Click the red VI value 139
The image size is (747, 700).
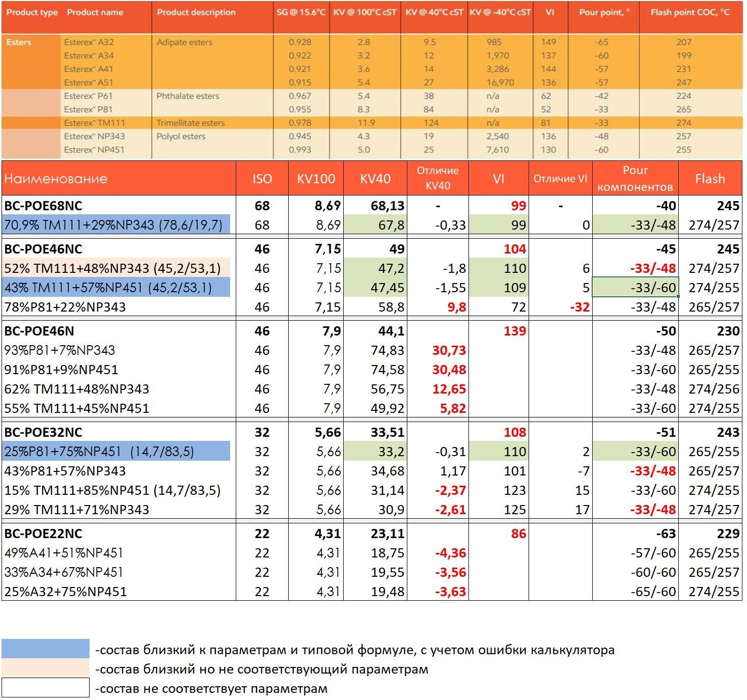tap(515, 331)
